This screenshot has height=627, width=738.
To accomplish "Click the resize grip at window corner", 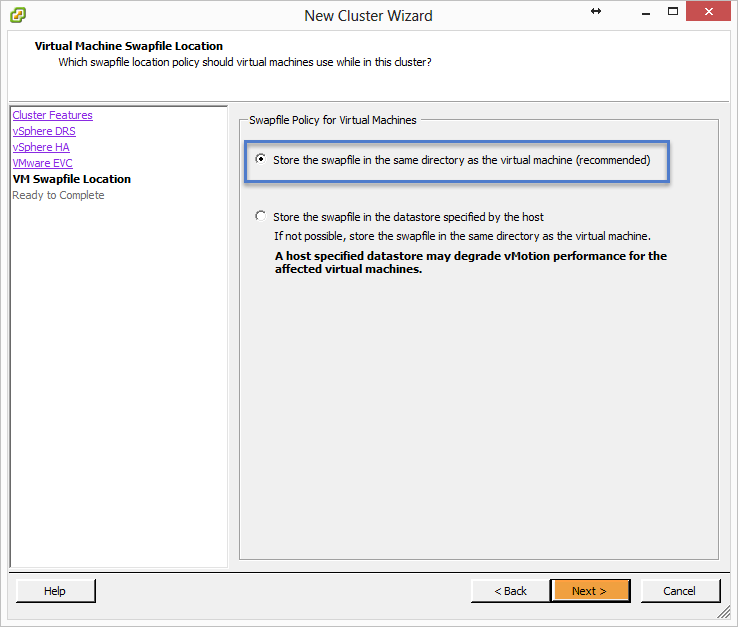I will click(724, 612).
